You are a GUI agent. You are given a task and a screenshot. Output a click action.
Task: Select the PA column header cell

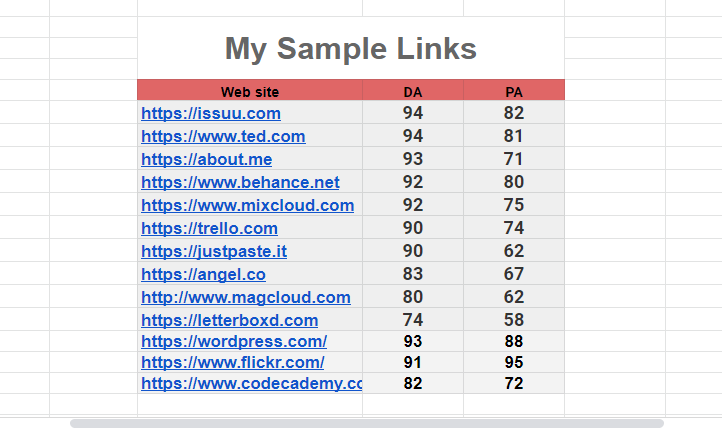coord(514,92)
